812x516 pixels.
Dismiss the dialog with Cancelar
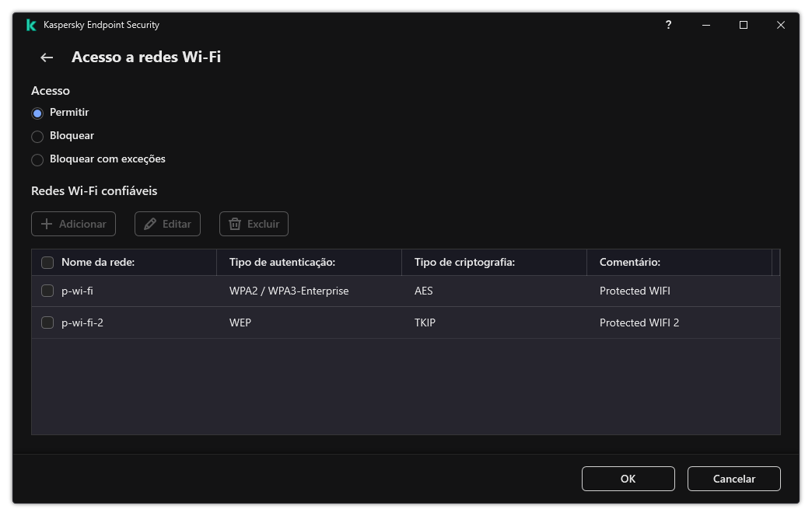point(733,479)
